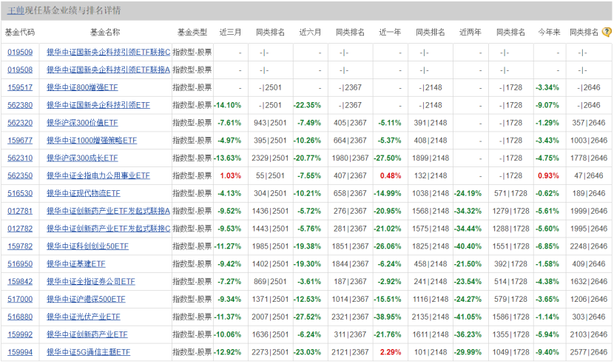
Task: Select fund code 562320 link
Action: (20, 123)
